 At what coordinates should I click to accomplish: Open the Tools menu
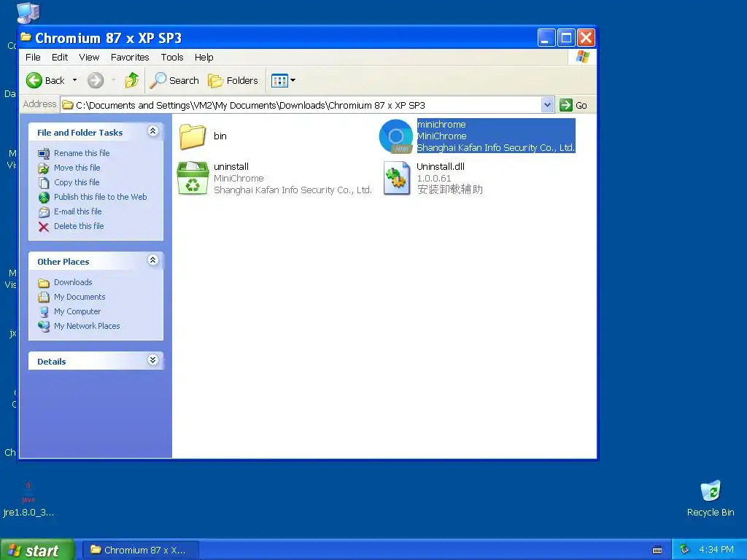click(x=172, y=57)
